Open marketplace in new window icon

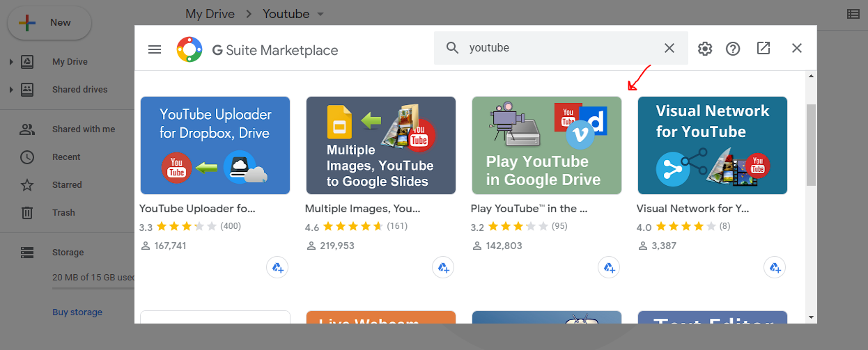pyautogui.click(x=764, y=49)
